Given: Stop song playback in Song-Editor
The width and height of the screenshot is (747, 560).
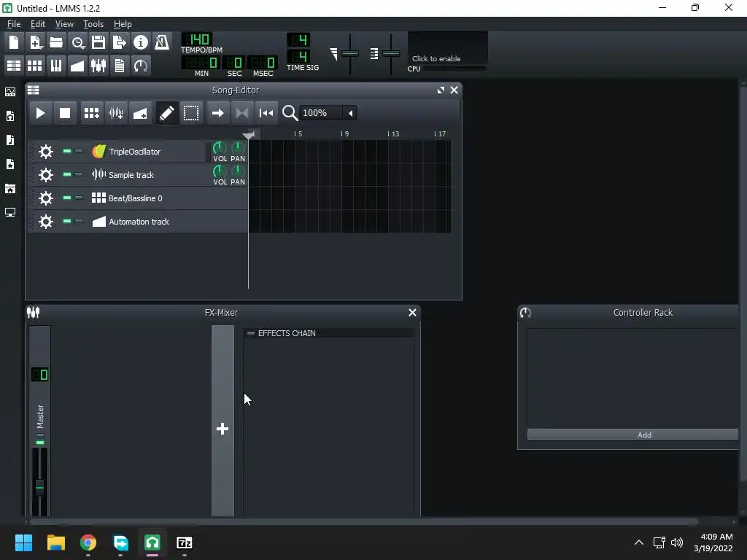Looking at the screenshot, I should 65,113.
